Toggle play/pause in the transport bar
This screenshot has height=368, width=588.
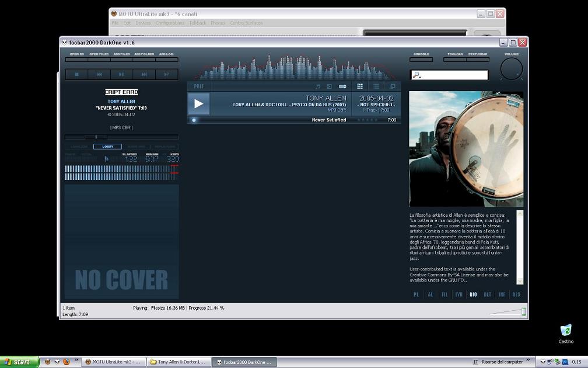coord(121,74)
